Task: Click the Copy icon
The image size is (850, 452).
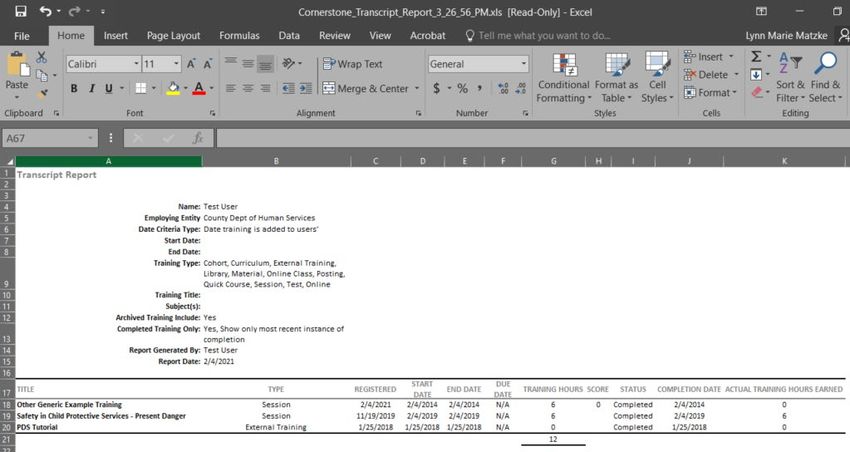Action: pyautogui.click(x=42, y=75)
